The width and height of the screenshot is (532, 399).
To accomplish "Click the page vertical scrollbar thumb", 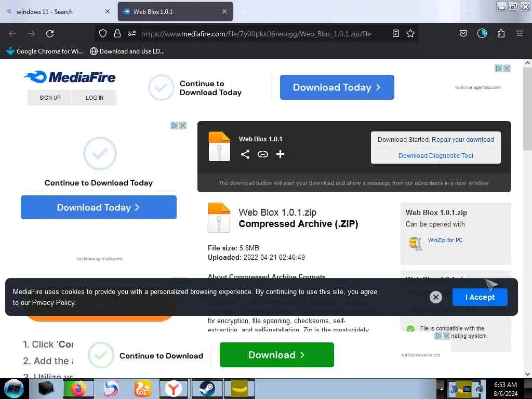I will tap(527, 109).
